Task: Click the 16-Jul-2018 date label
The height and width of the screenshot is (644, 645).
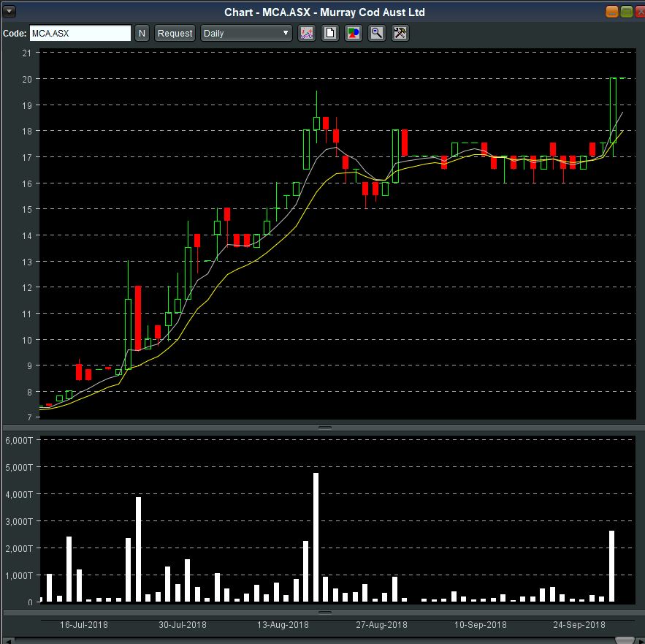Action: pyautogui.click(x=83, y=625)
